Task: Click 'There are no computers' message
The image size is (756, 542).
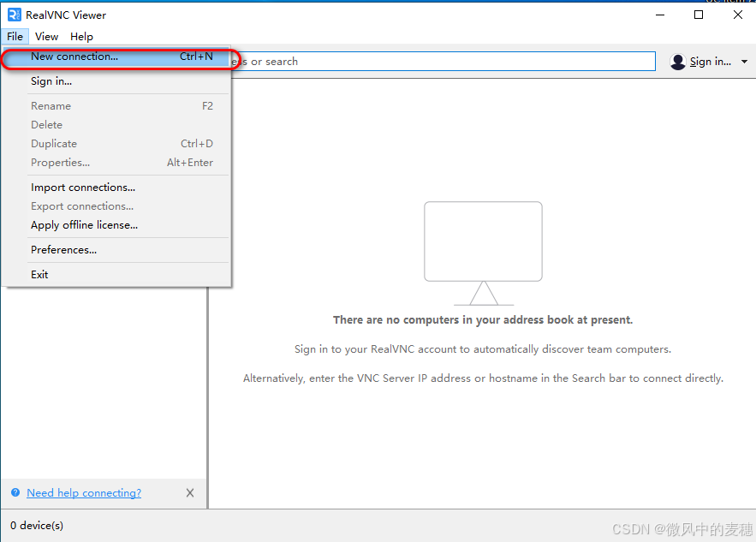Action: (483, 320)
